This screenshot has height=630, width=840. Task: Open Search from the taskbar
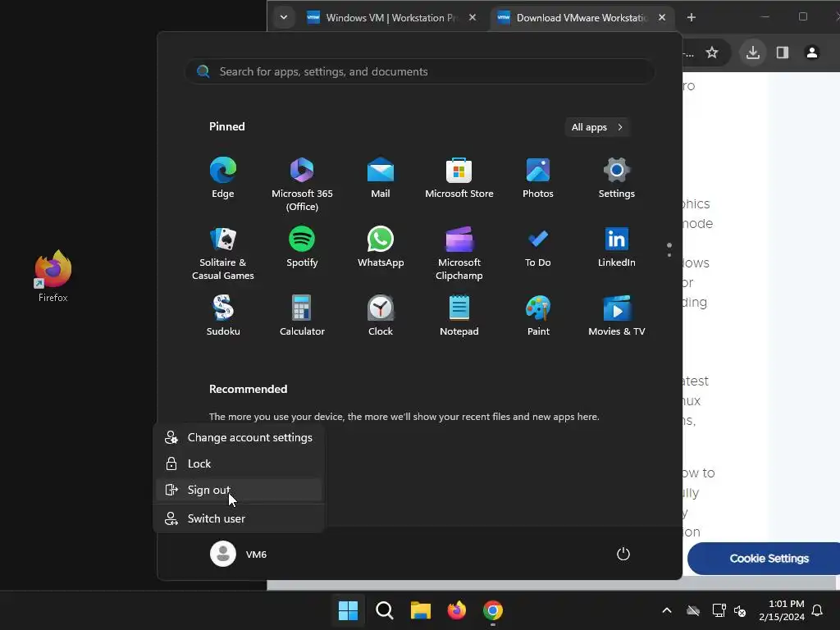pos(384,610)
